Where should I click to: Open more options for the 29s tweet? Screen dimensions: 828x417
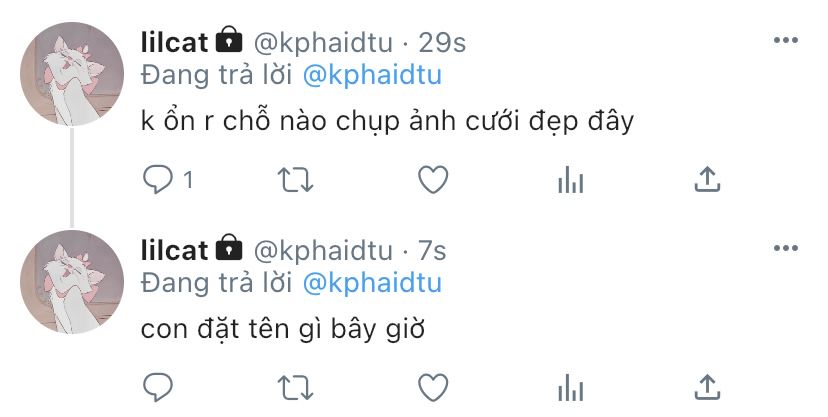click(x=786, y=40)
